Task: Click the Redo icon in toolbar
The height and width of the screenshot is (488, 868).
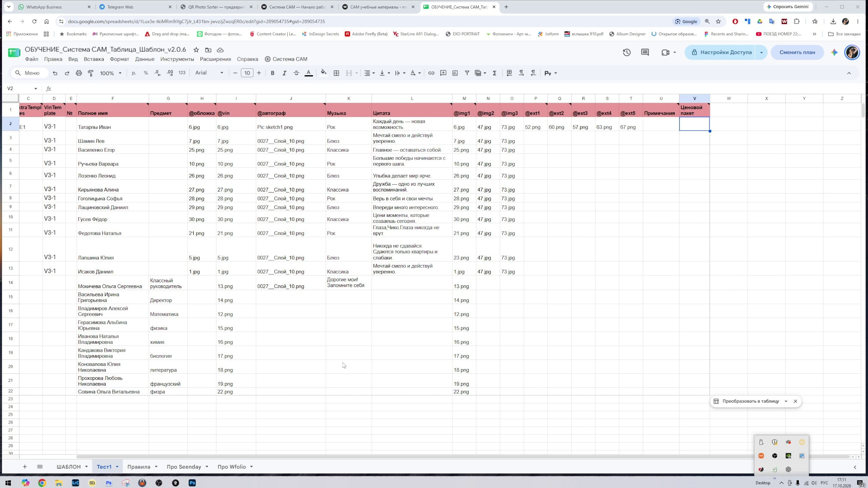Action: tap(67, 73)
